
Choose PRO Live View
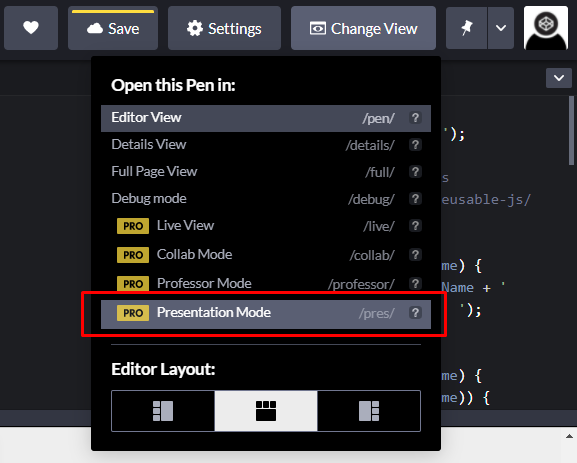(266, 226)
